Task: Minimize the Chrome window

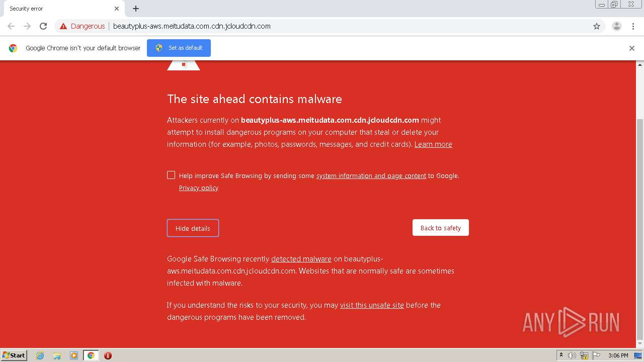Action: (x=601, y=5)
